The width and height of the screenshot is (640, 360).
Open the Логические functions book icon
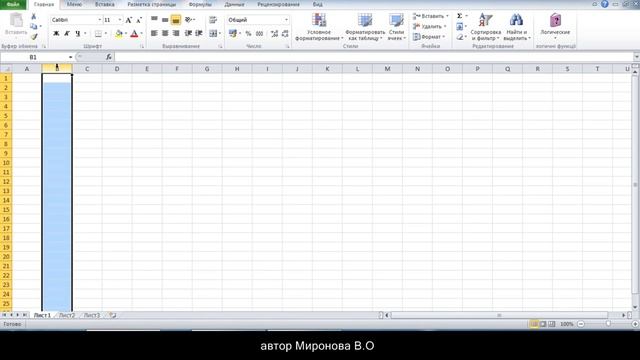click(x=555, y=25)
